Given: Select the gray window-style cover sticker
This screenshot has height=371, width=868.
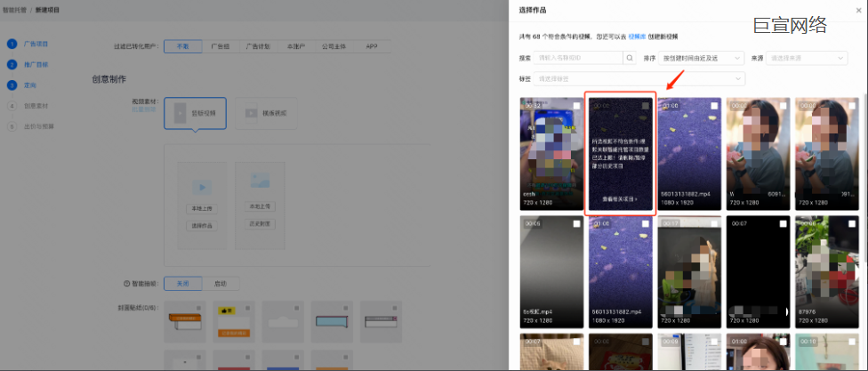Looking at the screenshot, I should click(x=381, y=322).
